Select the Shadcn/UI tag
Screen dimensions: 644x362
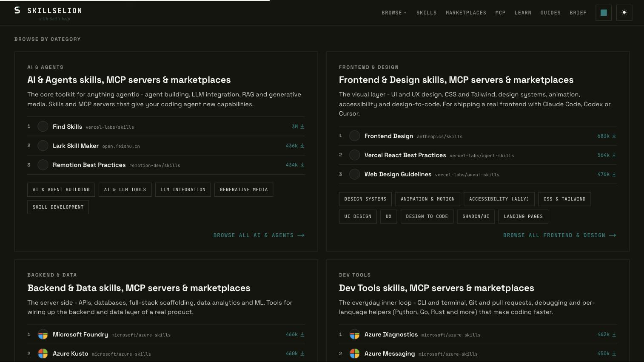(476, 216)
